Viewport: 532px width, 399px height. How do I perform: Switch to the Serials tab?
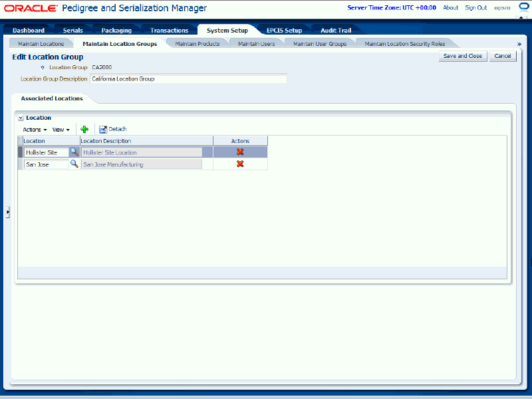tap(73, 30)
